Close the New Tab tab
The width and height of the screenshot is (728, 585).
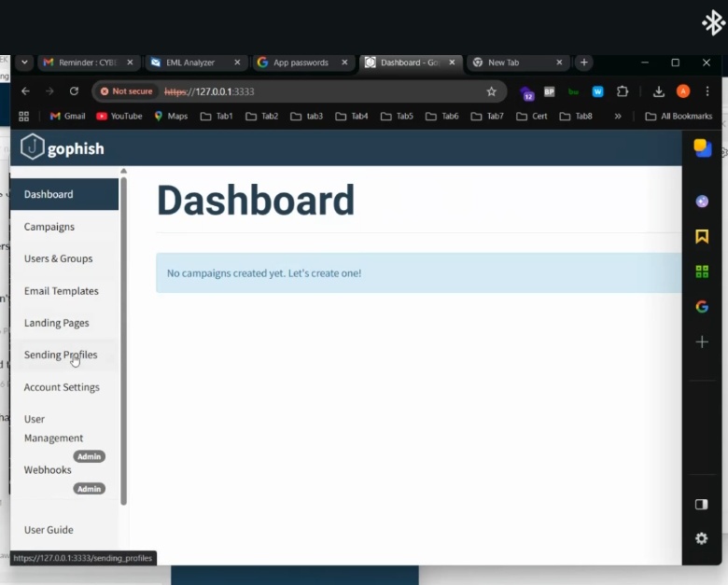pyautogui.click(x=559, y=63)
